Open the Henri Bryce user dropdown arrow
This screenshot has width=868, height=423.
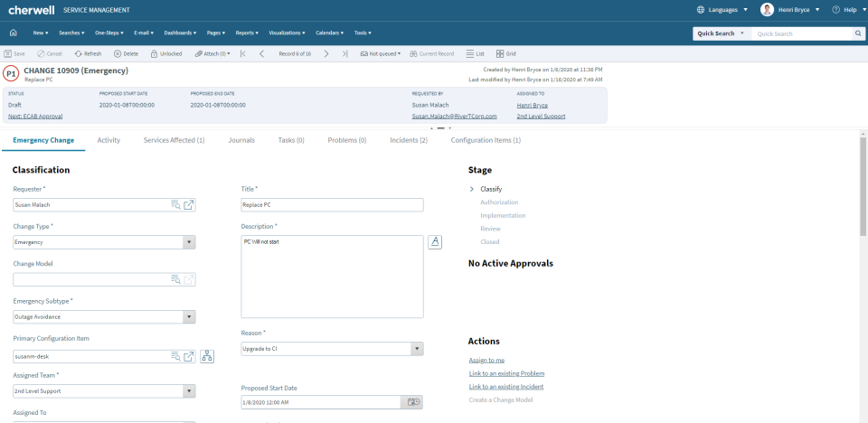pos(817,10)
